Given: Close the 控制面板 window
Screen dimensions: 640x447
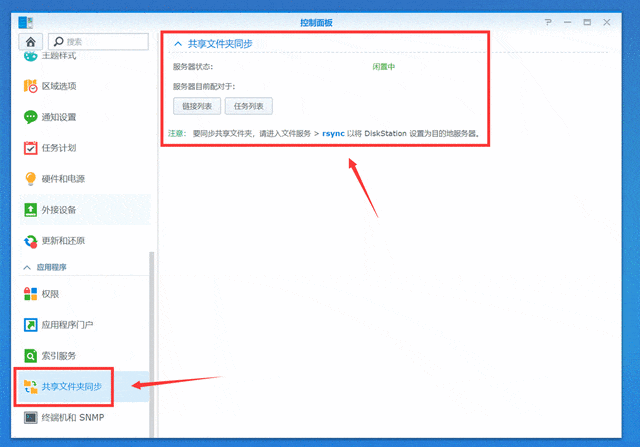Looking at the screenshot, I should tap(607, 22).
